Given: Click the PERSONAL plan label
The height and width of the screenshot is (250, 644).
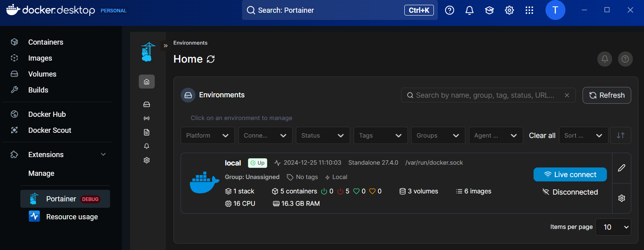Looking at the screenshot, I should tap(113, 11).
